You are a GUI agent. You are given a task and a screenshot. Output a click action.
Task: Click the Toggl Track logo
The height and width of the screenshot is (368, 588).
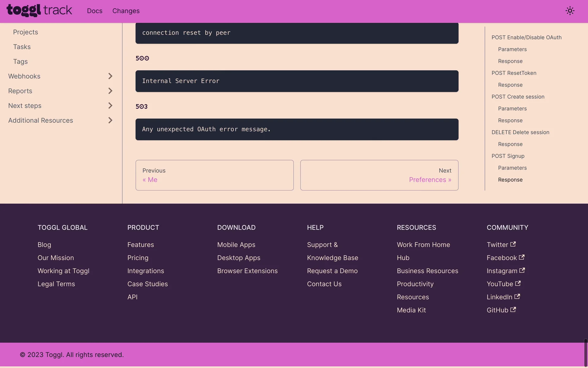click(39, 11)
